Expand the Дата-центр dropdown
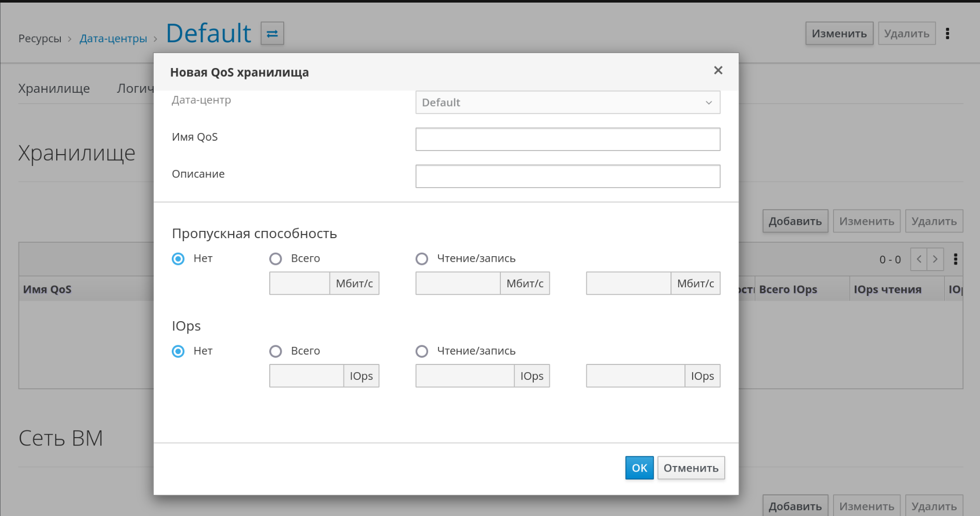 [x=567, y=103]
